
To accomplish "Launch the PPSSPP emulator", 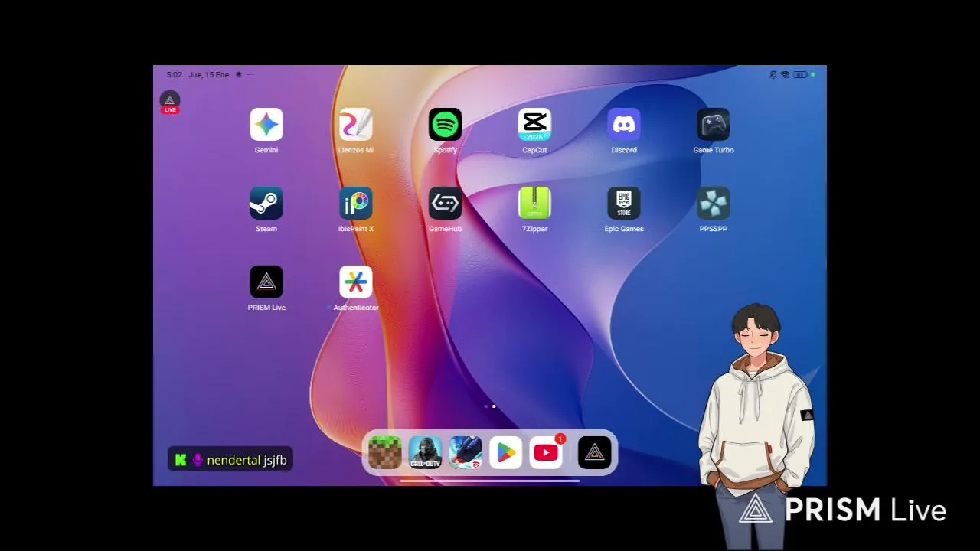I will [714, 204].
